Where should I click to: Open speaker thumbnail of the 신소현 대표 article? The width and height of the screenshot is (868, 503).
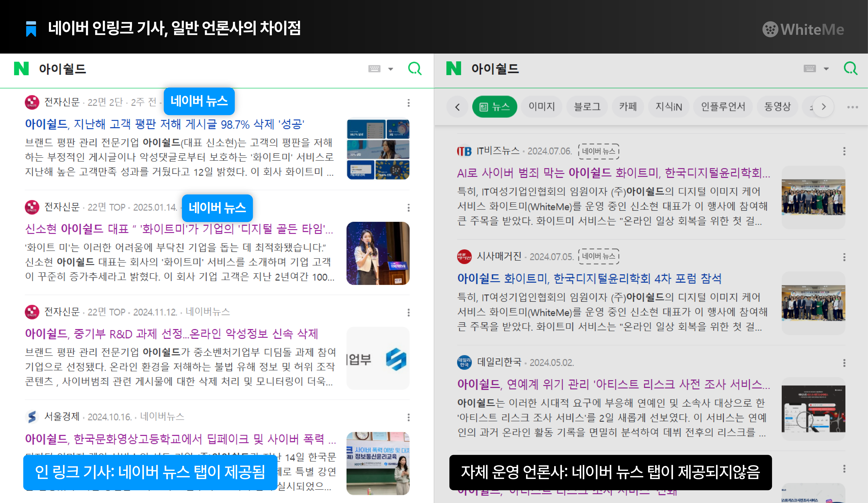click(378, 253)
